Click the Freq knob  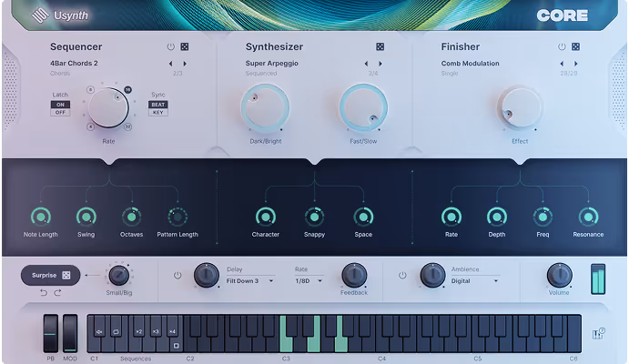(x=543, y=217)
